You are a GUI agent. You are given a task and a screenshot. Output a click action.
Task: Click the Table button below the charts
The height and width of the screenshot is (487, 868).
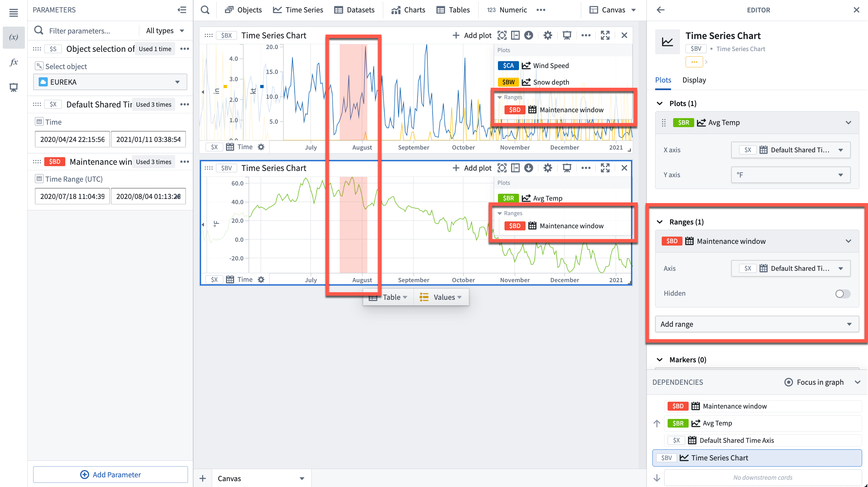coord(388,297)
